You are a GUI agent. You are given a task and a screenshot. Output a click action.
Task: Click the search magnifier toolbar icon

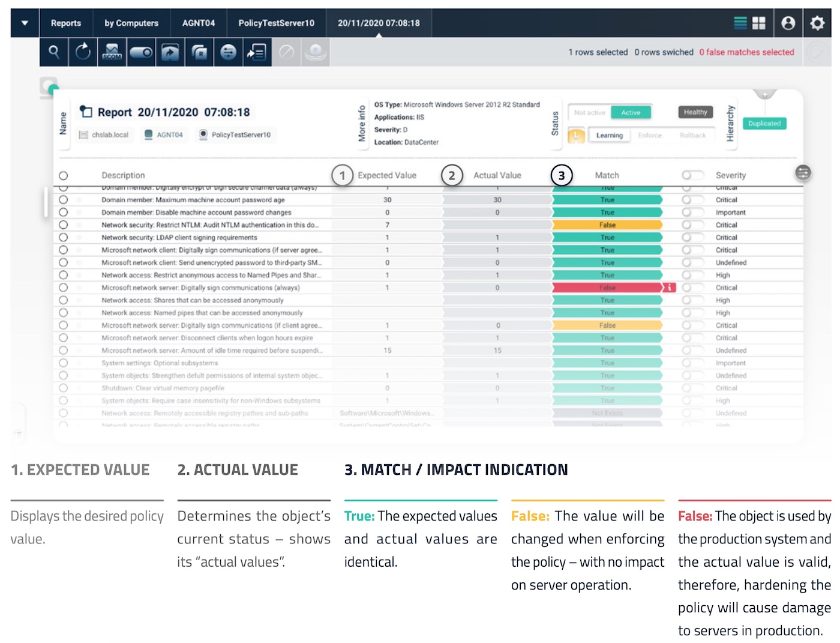[x=54, y=52]
